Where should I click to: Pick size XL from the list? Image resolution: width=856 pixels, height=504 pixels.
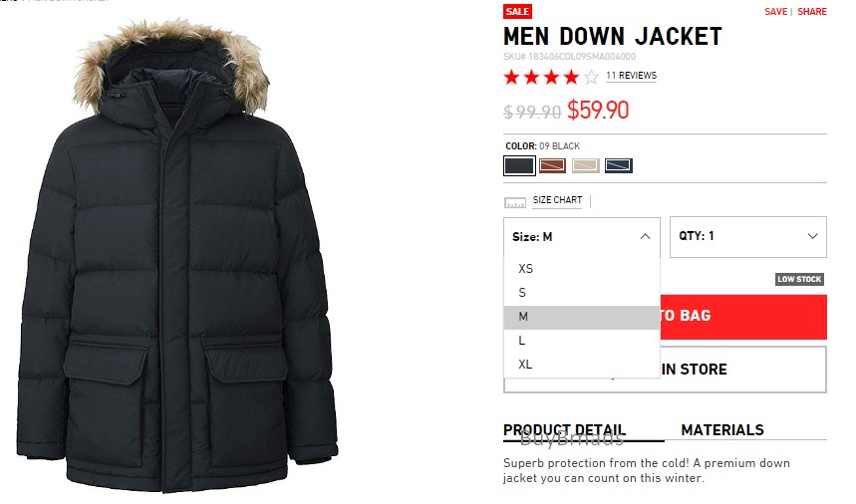(x=581, y=365)
